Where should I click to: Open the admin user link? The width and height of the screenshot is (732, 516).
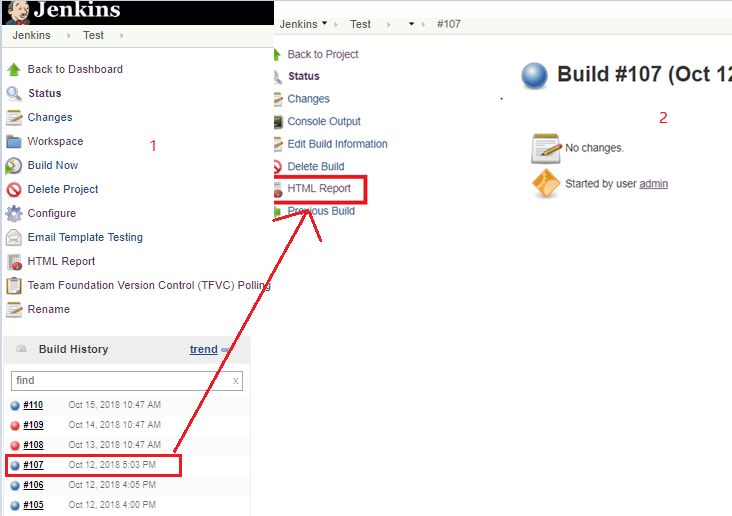654,184
